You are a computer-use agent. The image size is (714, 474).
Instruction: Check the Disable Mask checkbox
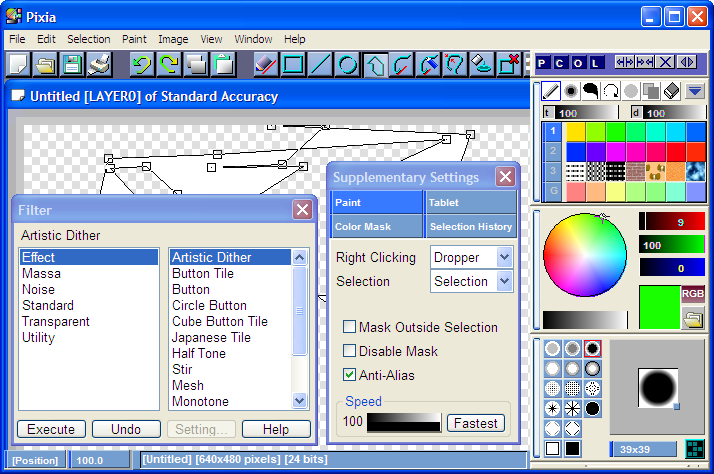coord(349,351)
